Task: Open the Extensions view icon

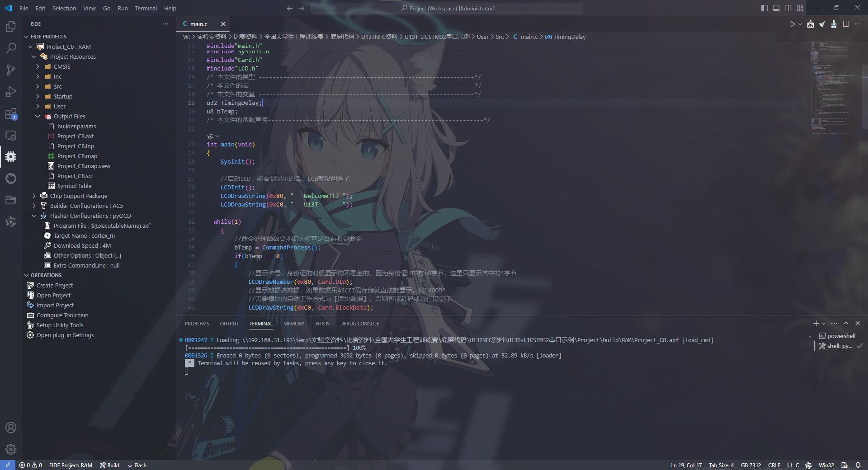Action: click(x=11, y=114)
